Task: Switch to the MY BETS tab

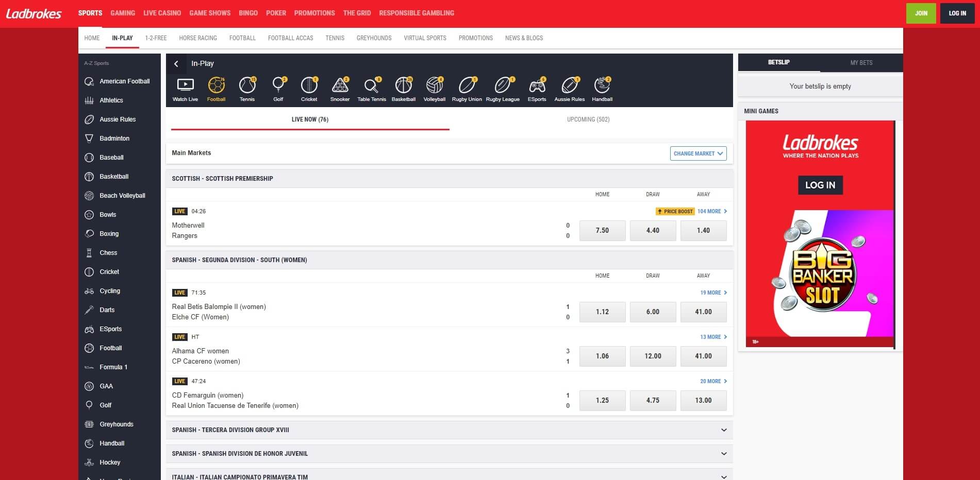Action: [861, 62]
